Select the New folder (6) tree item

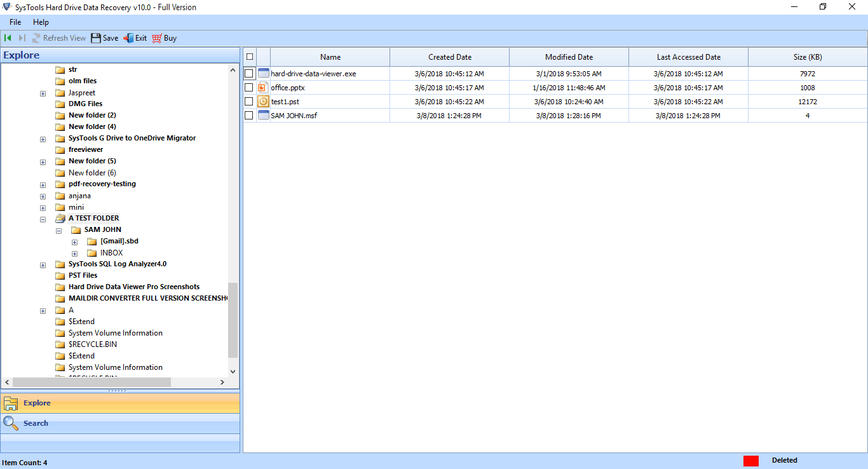(92, 173)
